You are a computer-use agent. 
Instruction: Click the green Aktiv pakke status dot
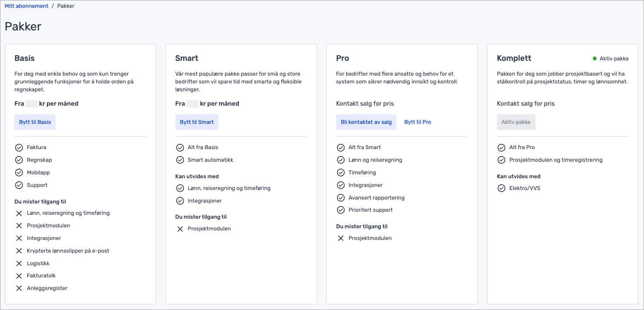[595, 58]
